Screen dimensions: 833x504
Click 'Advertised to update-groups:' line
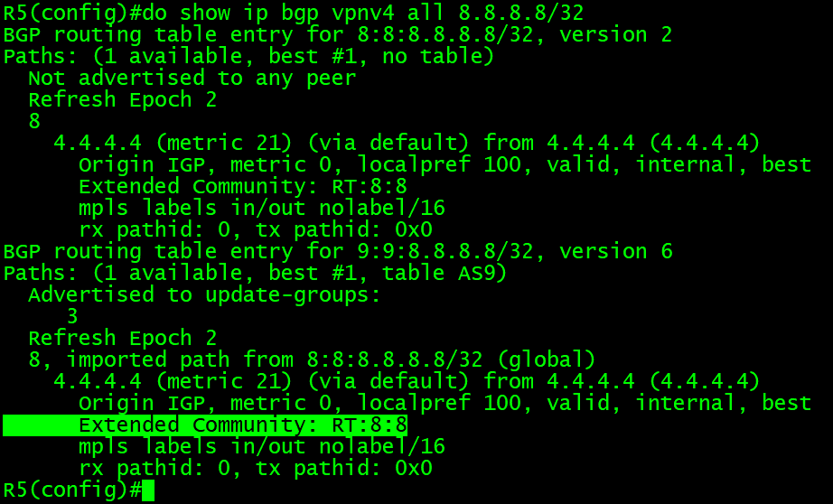204,294
